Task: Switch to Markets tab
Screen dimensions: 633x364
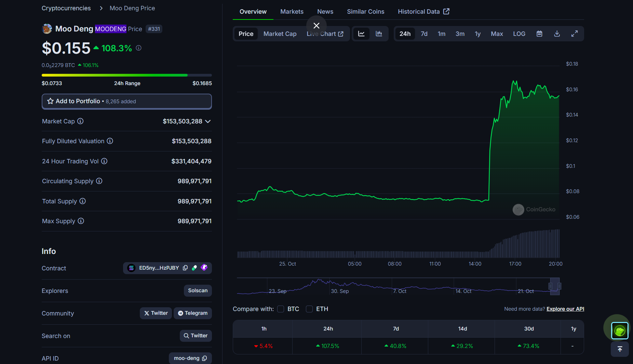Action: pos(292,11)
